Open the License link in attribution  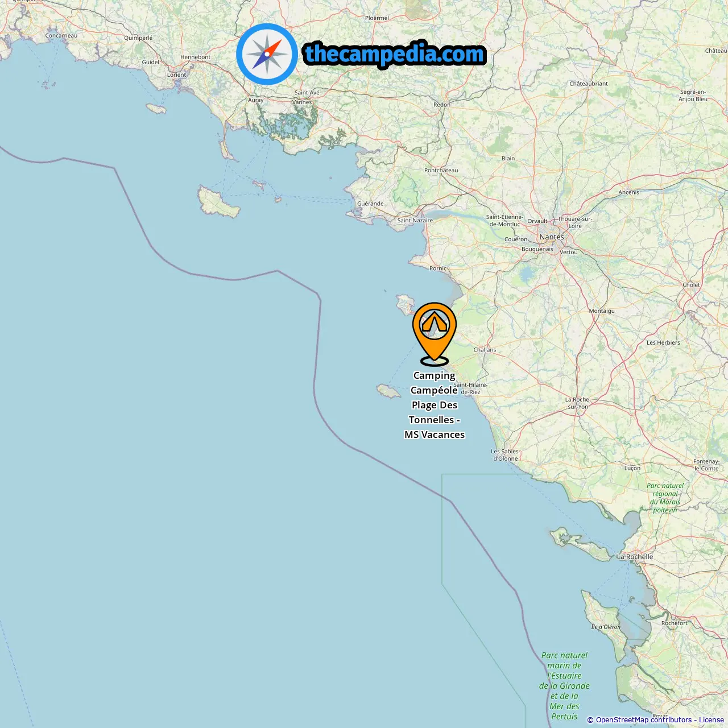tap(711, 720)
